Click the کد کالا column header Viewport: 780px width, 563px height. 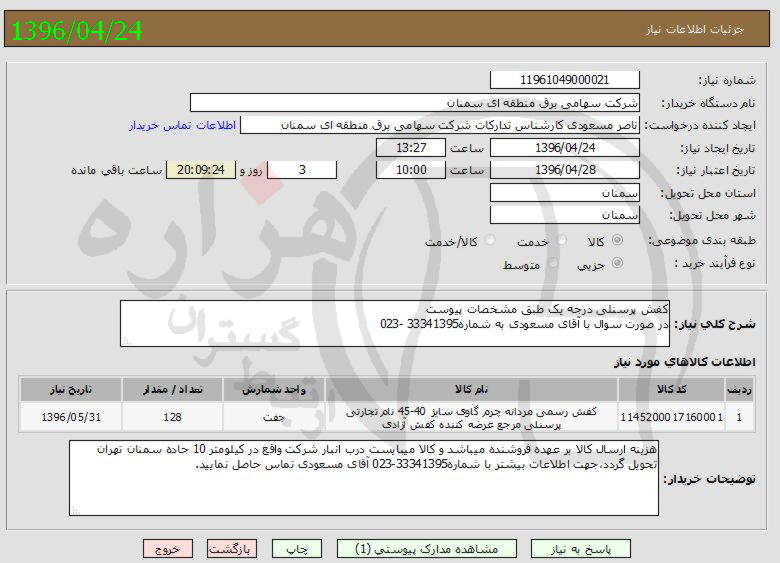pyautogui.click(x=672, y=389)
